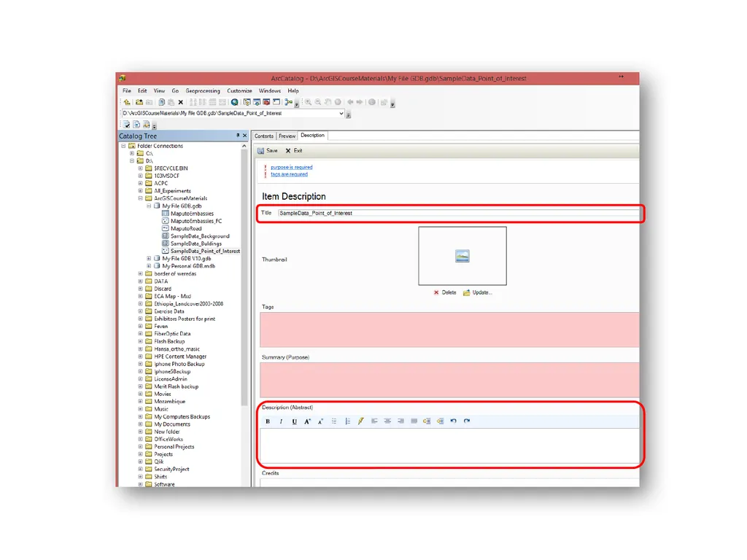Image resolution: width=747 pixels, height=560 pixels.
Task: Insert a bulleted list in Description
Action: point(334,421)
